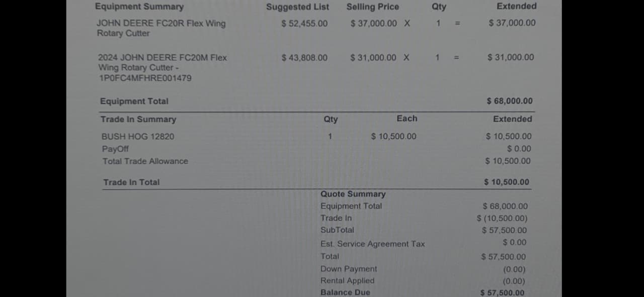Select JOHN DEERE FC20R Flex Wing item
Viewport: 644px width, 297px height.
[161, 28]
